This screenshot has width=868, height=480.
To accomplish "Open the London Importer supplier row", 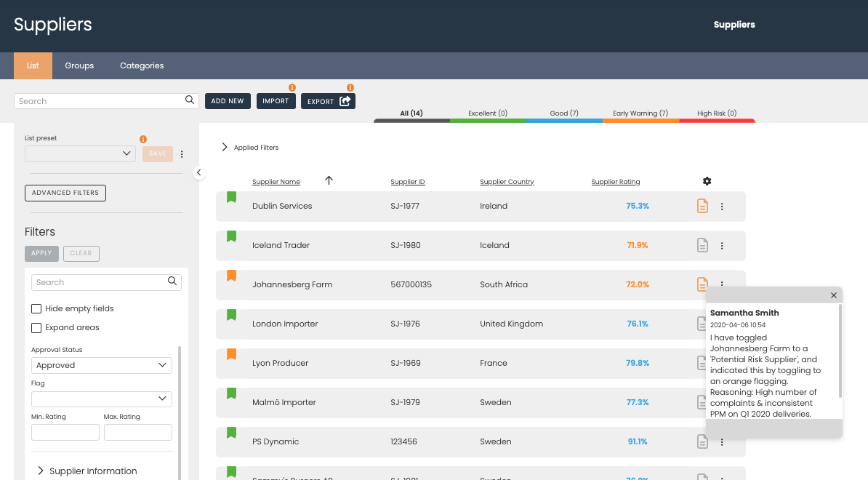I will (481, 324).
